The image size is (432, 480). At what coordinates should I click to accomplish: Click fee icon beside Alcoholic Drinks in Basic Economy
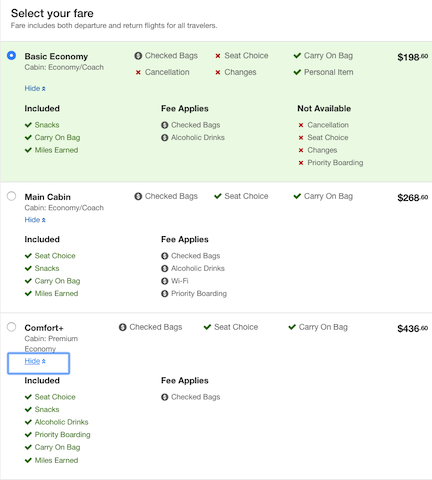point(165,138)
